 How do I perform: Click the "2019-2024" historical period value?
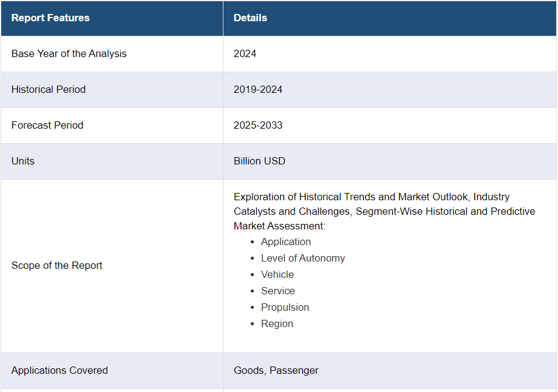pyautogui.click(x=258, y=90)
